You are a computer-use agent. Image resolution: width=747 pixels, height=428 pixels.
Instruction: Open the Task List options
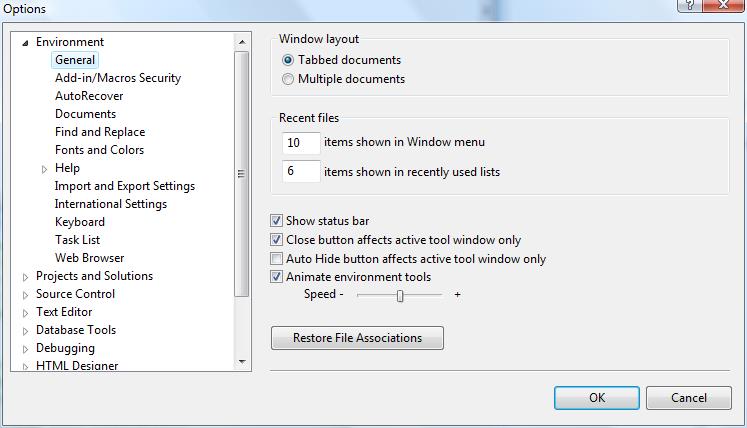tap(77, 240)
